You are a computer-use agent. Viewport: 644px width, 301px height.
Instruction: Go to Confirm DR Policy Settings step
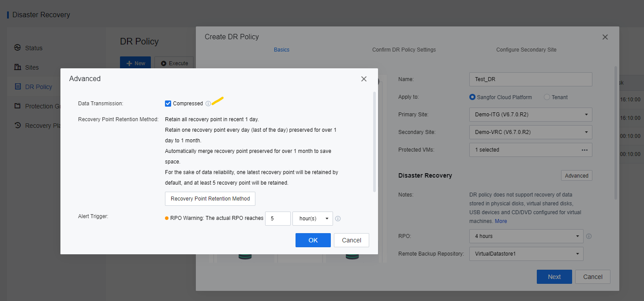[404, 50]
